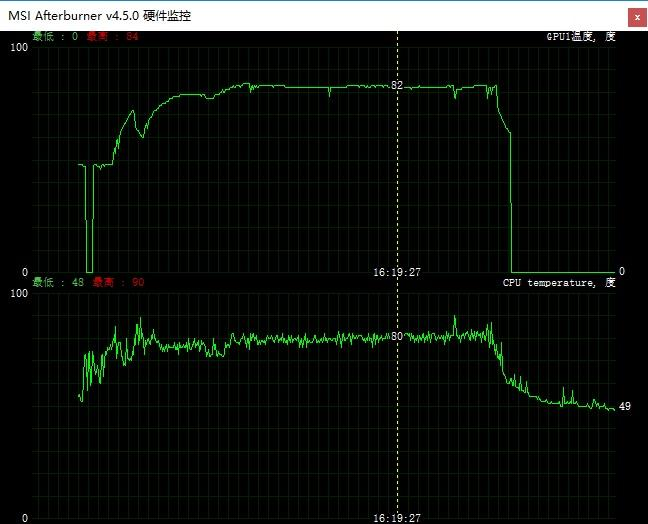Close the MSI Afterburner hardware monitor window
This screenshot has width=648, height=524.
635,16
